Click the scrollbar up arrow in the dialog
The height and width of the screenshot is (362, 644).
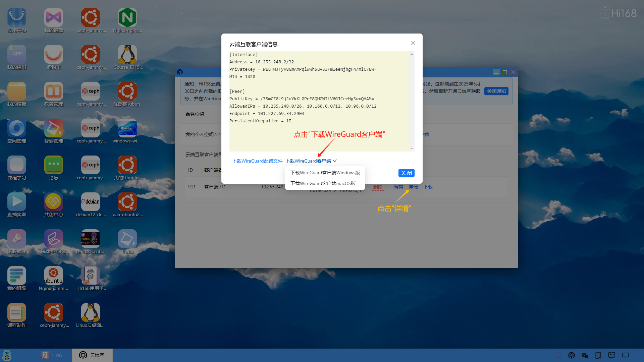click(x=412, y=54)
